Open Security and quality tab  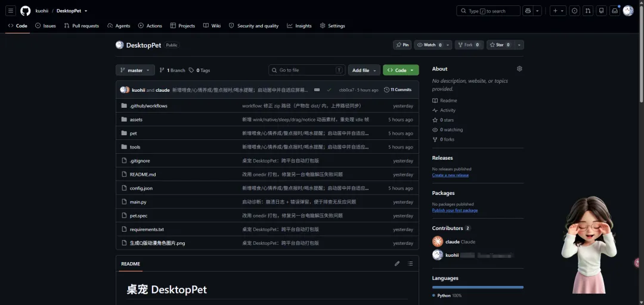point(254,26)
